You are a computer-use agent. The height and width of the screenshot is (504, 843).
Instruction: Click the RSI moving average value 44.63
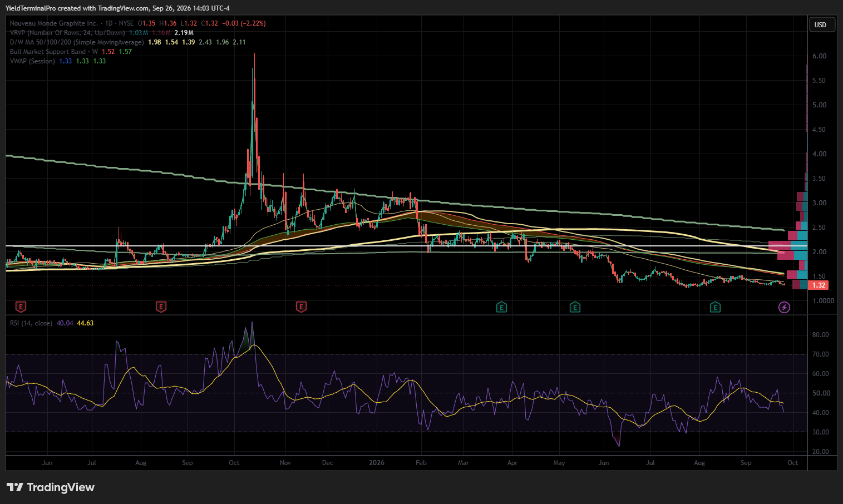[x=85, y=323]
